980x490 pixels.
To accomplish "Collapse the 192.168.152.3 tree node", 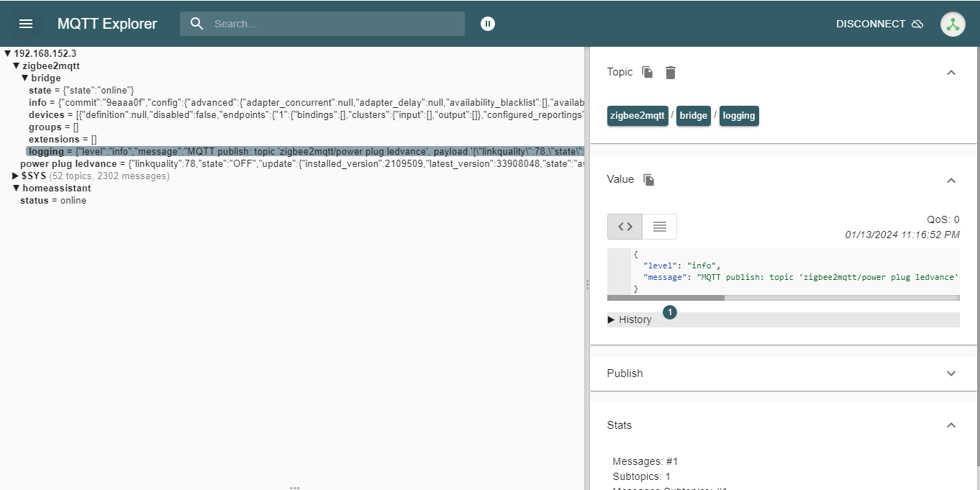I will click(8, 53).
